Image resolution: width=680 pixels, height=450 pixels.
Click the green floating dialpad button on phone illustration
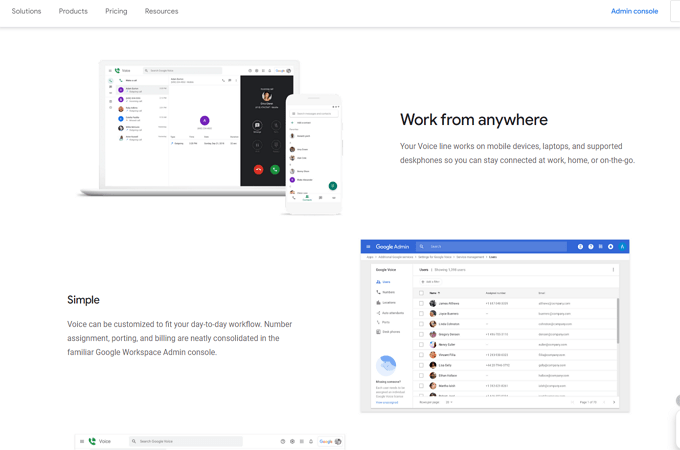click(x=333, y=186)
